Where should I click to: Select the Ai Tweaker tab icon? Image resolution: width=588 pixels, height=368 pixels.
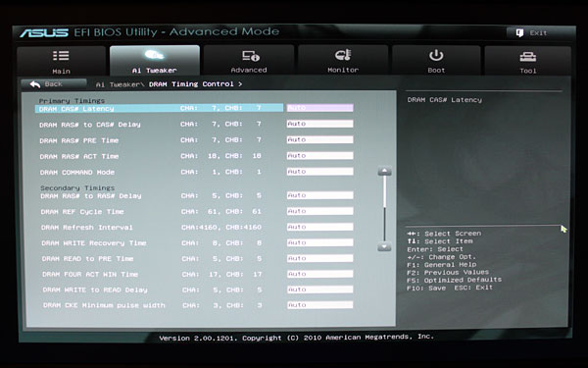point(154,55)
